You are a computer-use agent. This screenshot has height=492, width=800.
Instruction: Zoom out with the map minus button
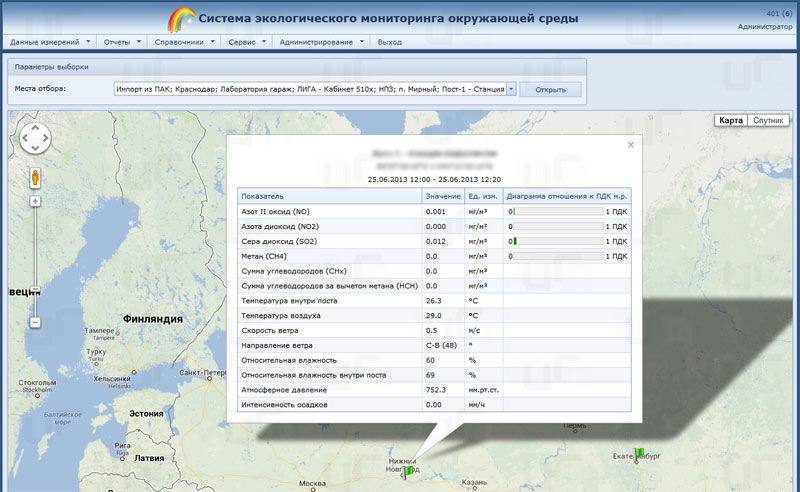point(35,323)
